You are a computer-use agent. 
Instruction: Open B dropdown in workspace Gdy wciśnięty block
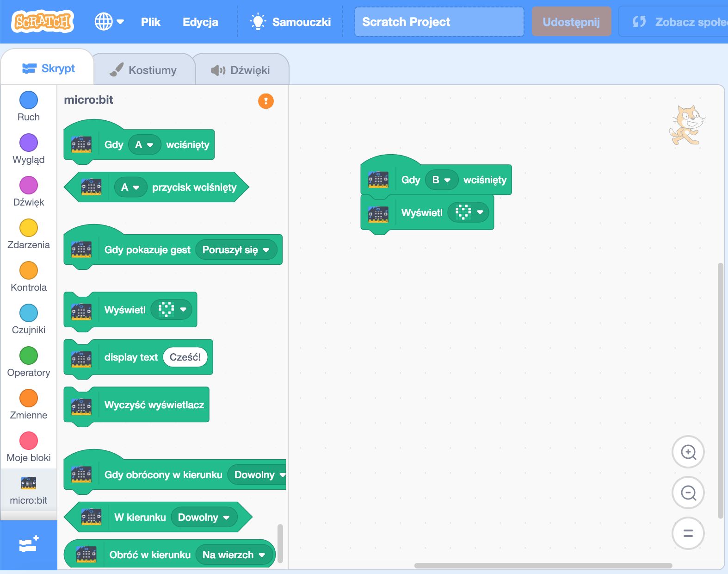442,180
